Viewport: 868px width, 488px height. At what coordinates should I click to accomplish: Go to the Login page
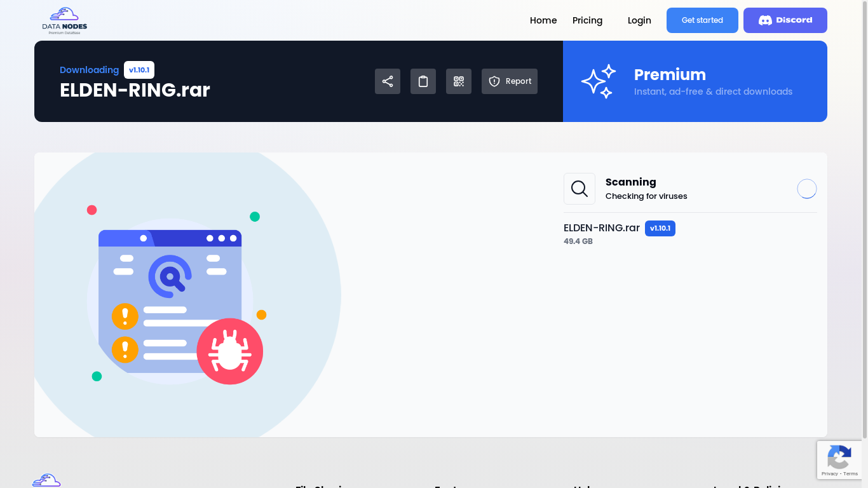(x=639, y=20)
